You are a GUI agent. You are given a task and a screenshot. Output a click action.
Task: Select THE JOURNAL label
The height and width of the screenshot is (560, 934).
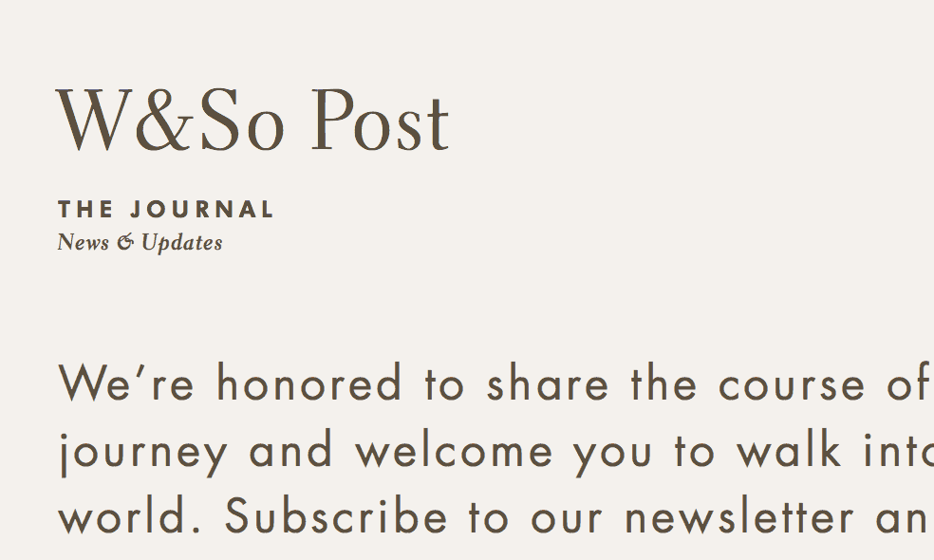(x=166, y=210)
